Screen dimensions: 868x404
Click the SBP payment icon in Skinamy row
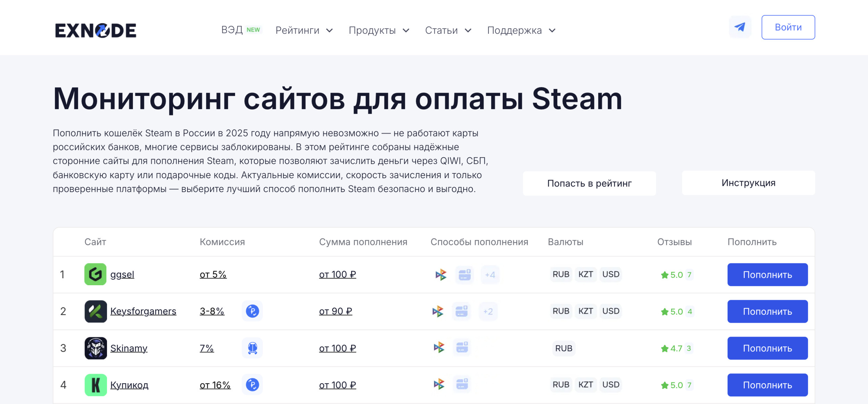click(x=439, y=347)
